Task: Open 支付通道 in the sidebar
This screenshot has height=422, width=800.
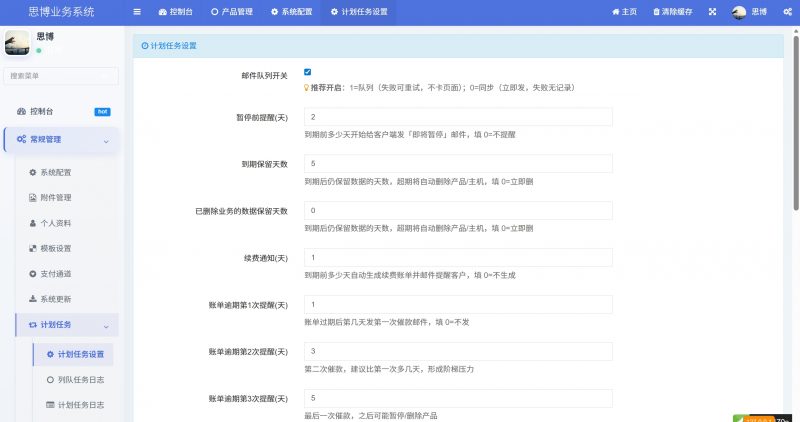Action: click(x=55, y=273)
